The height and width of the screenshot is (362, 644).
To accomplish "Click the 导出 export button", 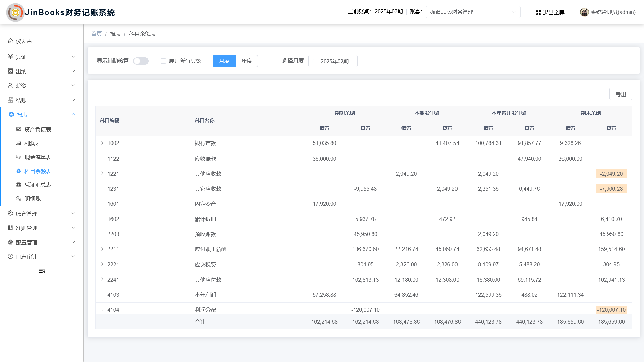I will coord(620,94).
